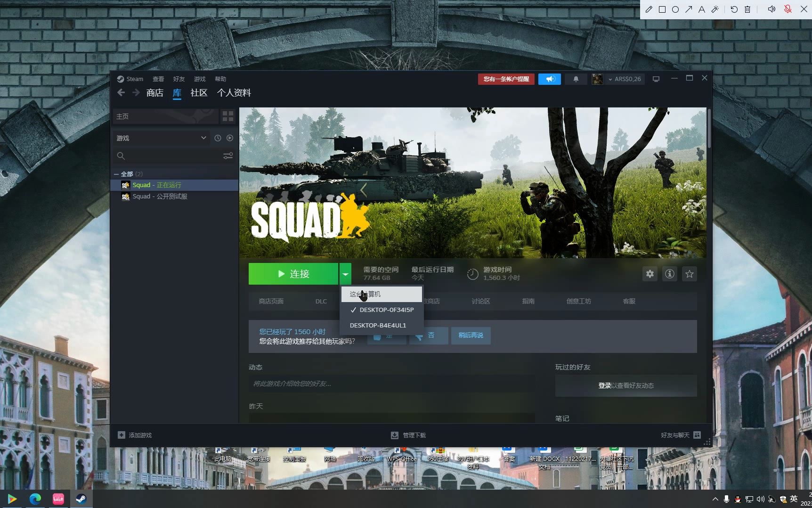Screen dimensions: 812x508
Task: Open the advanced library filter options
Action: (228, 156)
